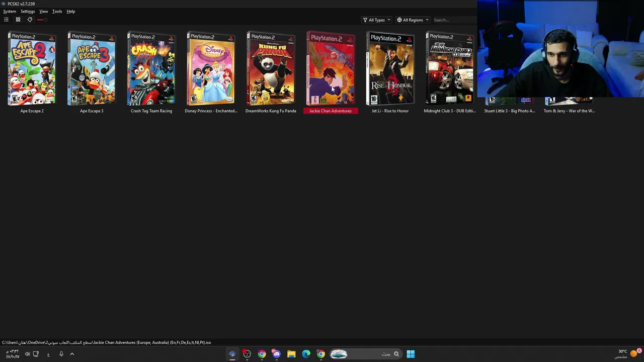Open the All Regions filter dropdown

pos(413,20)
